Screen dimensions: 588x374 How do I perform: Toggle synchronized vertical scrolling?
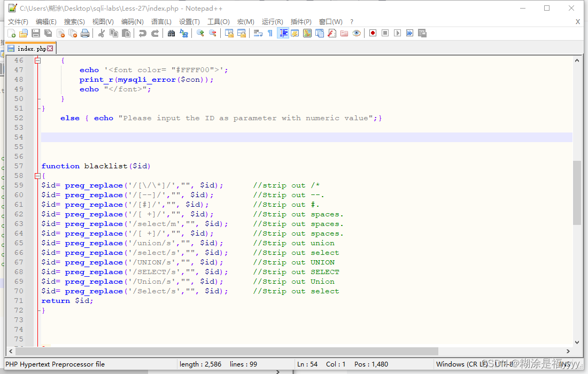pos(229,33)
